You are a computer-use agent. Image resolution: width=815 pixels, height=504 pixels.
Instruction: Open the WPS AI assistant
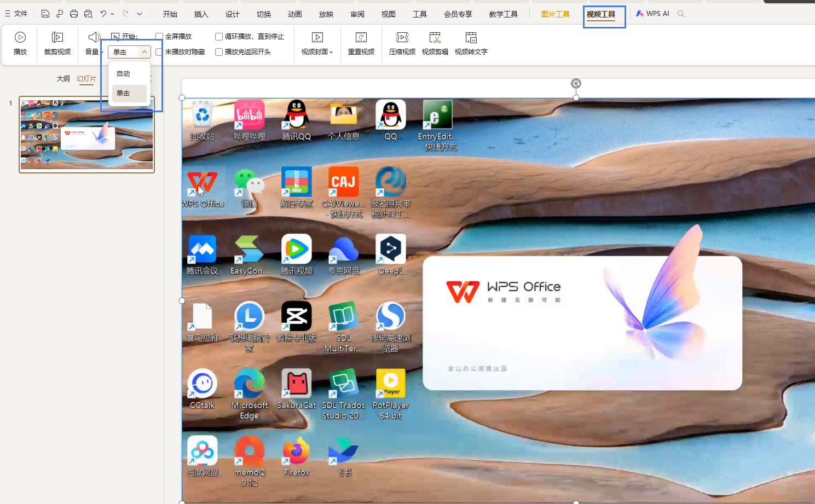point(652,14)
